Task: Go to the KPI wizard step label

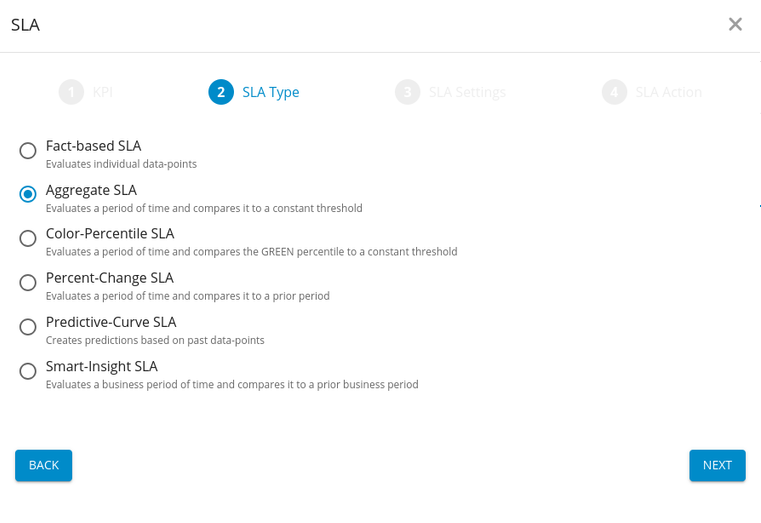Action: coord(103,92)
